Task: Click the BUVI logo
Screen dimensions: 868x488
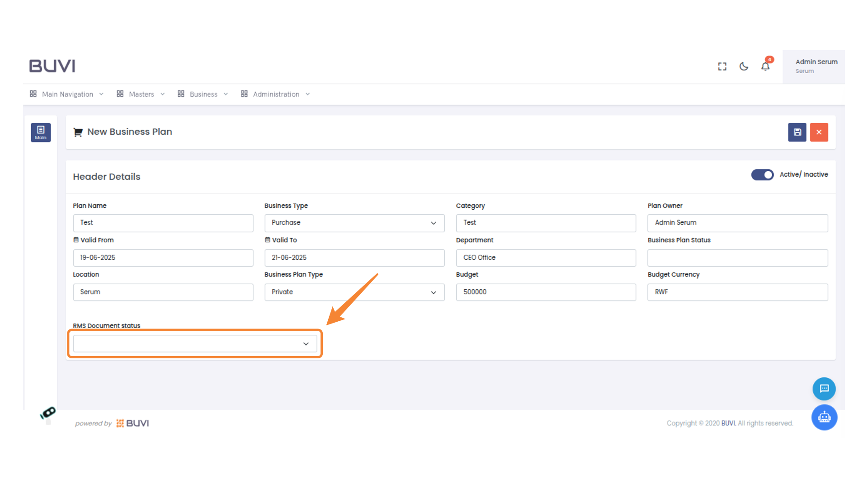Action: [x=52, y=66]
